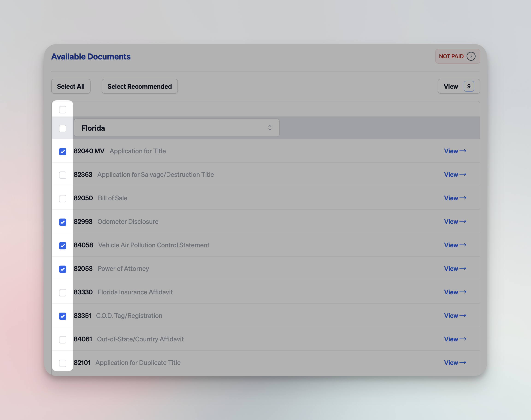Check 82101 Application for Duplicate Title checkbox
The width and height of the screenshot is (531, 420).
(x=63, y=363)
